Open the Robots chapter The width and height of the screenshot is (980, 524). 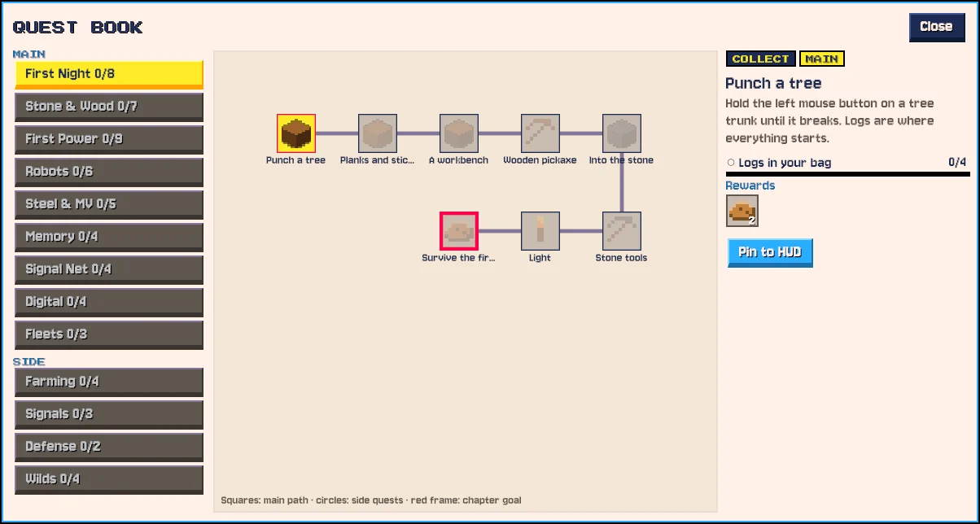click(109, 172)
